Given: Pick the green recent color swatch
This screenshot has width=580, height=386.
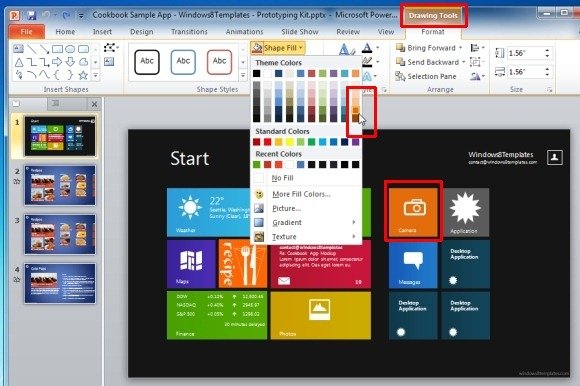Looking at the screenshot, I should click(256, 165).
